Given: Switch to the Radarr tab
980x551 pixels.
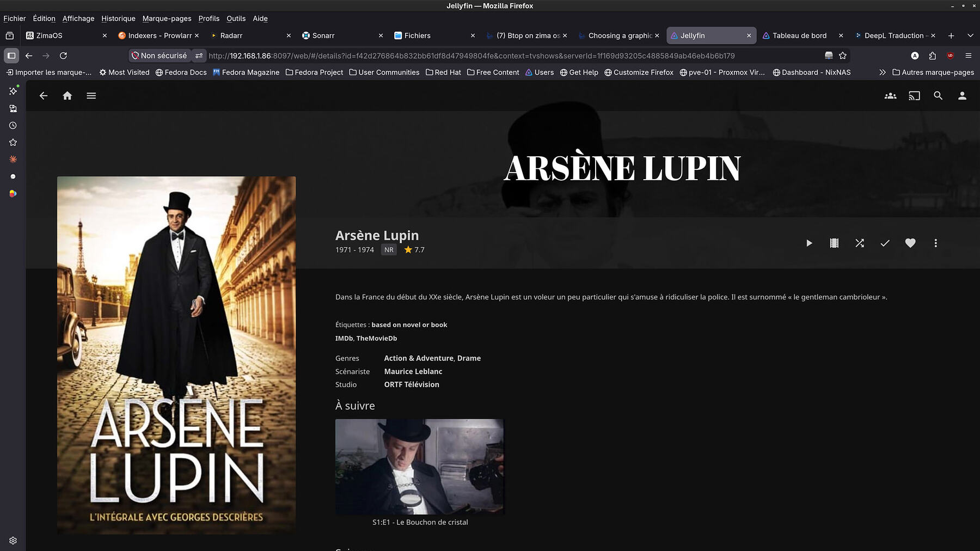Looking at the screenshot, I should [250, 35].
